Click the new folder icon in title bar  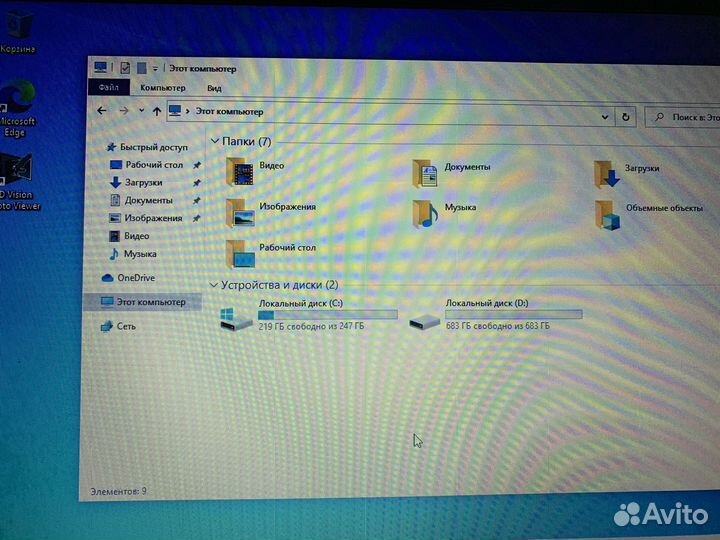(141, 68)
